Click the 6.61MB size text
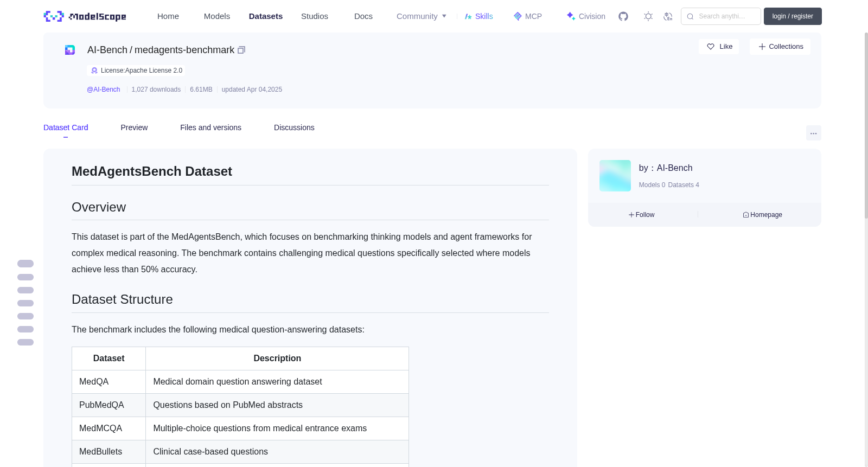This screenshot has width=868, height=467. [x=201, y=89]
